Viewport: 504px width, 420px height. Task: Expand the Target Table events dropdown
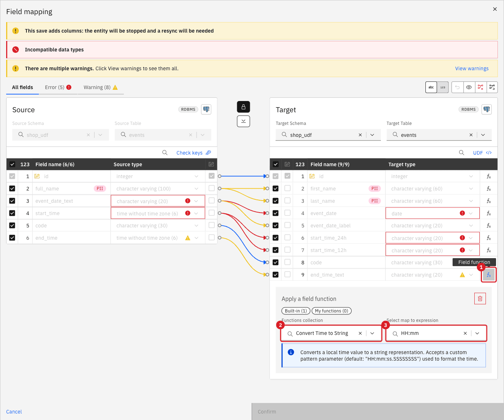(483, 135)
